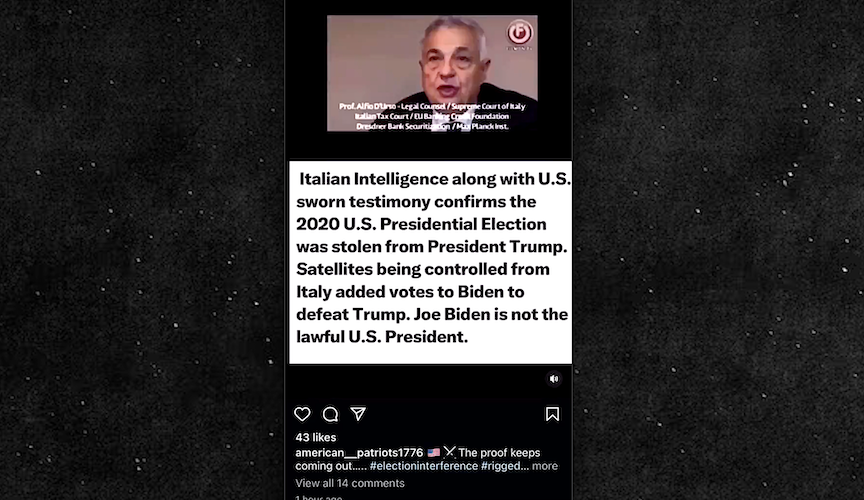Screen dimensions: 864x500
Task: Show who liked via 43 likes
Action: pyautogui.click(x=316, y=437)
